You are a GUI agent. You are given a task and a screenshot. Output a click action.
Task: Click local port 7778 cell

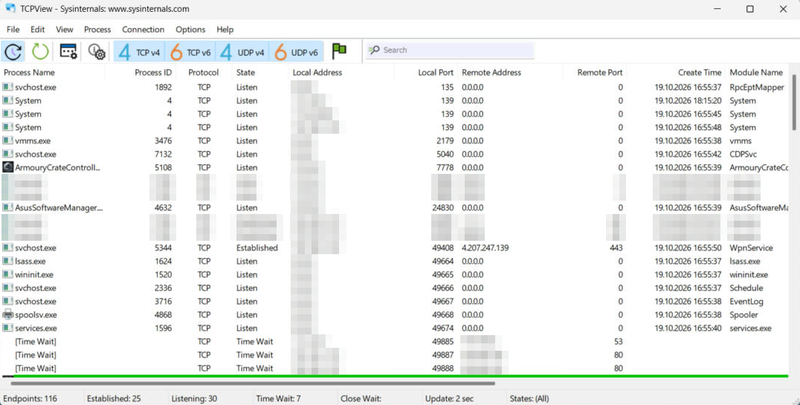click(x=445, y=167)
